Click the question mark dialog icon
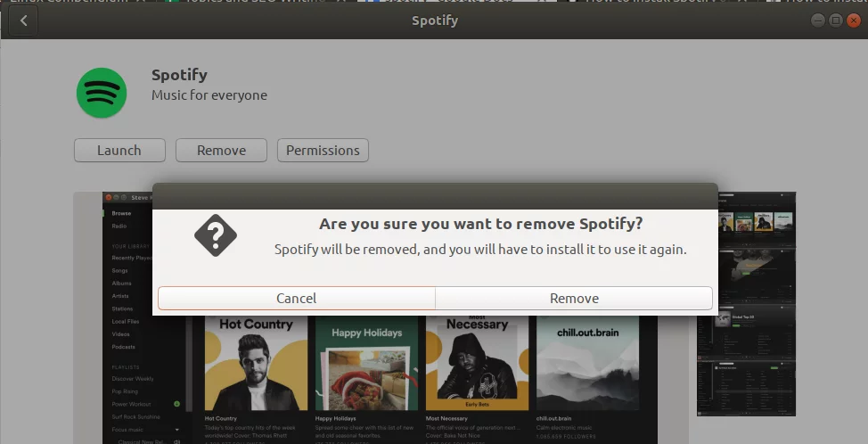The image size is (868, 444). coord(216,235)
